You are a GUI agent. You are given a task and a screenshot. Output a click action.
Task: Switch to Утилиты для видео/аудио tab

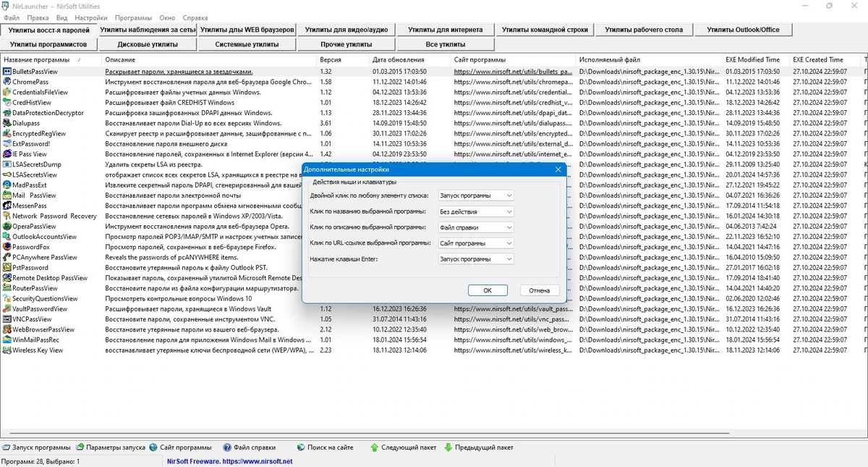[346, 30]
